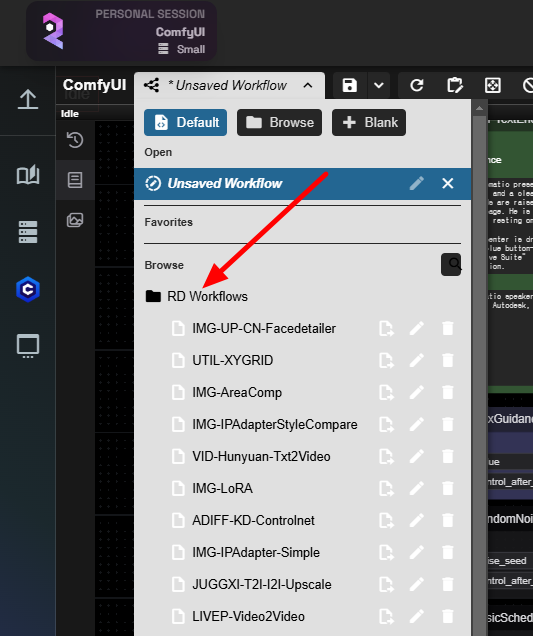This screenshot has width=533, height=636.
Task: Open the queue history clock icon
Action: pyautogui.click(x=75, y=140)
